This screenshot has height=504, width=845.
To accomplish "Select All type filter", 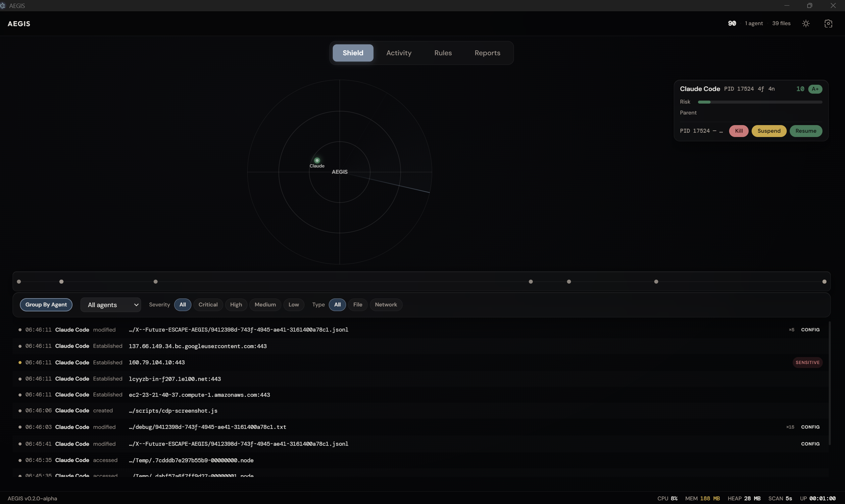I will coord(337,305).
